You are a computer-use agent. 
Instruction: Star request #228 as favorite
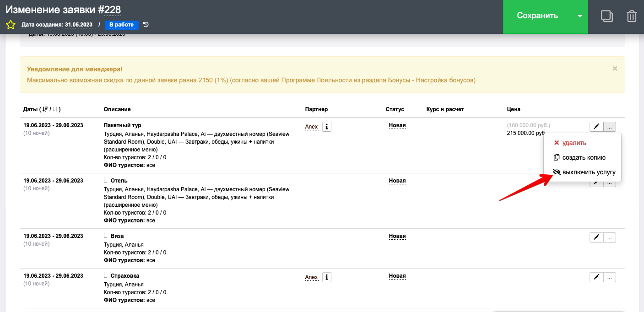click(x=11, y=25)
